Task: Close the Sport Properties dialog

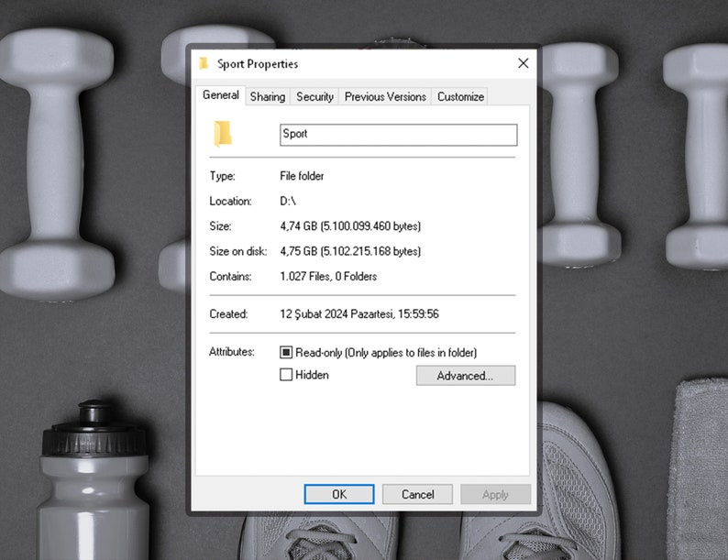Action: (524, 63)
